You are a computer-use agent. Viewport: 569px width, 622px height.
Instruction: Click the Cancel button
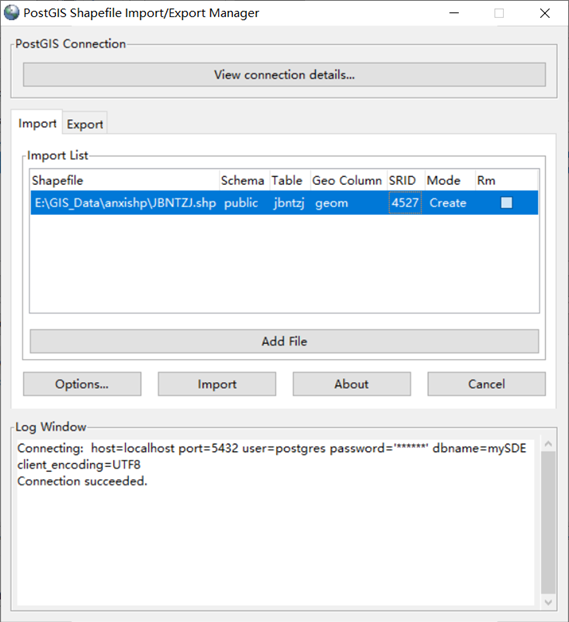pos(486,384)
